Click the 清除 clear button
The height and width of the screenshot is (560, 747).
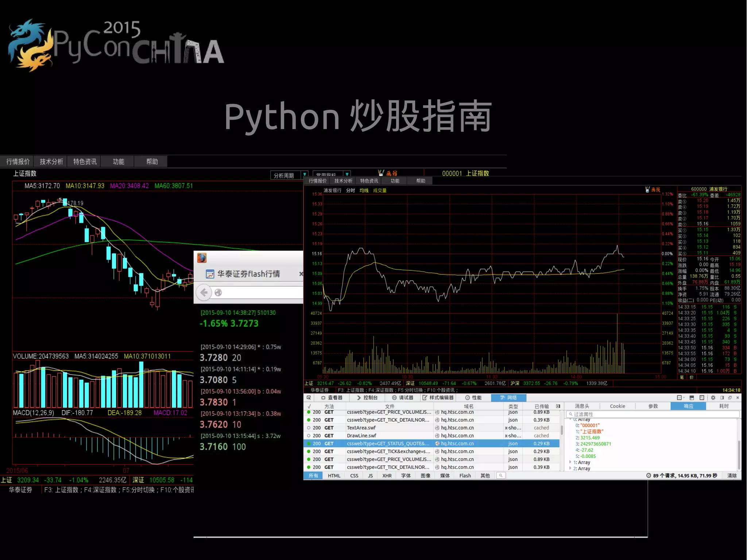[x=731, y=475]
